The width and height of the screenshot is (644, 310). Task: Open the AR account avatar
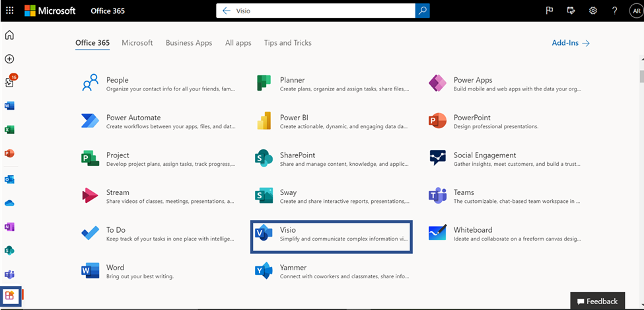[x=635, y=11]
